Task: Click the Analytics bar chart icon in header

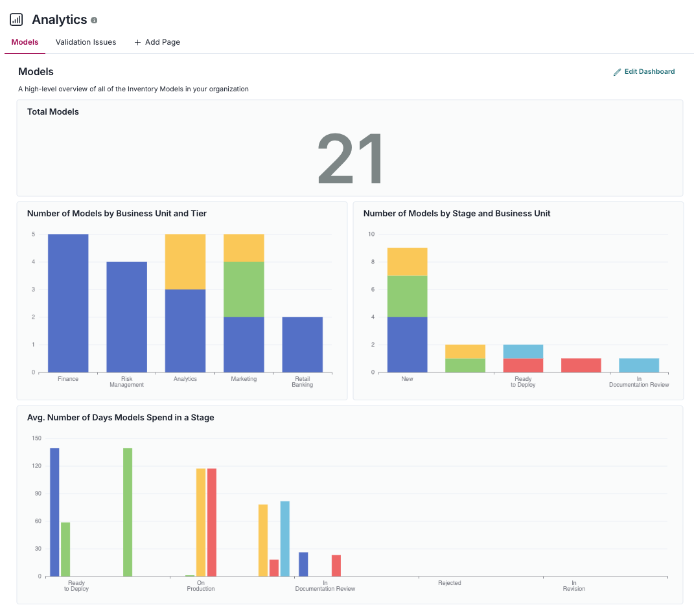Action: (16, 20)
